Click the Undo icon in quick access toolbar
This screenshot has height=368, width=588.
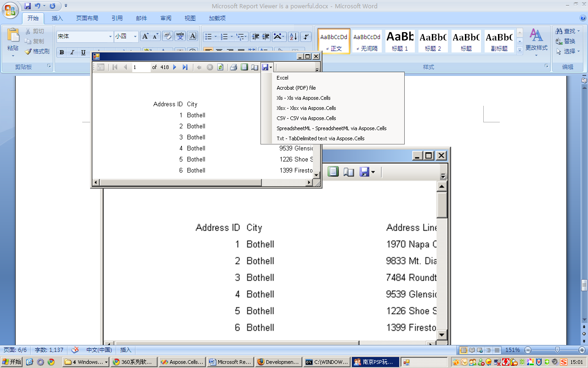point(38,6)
